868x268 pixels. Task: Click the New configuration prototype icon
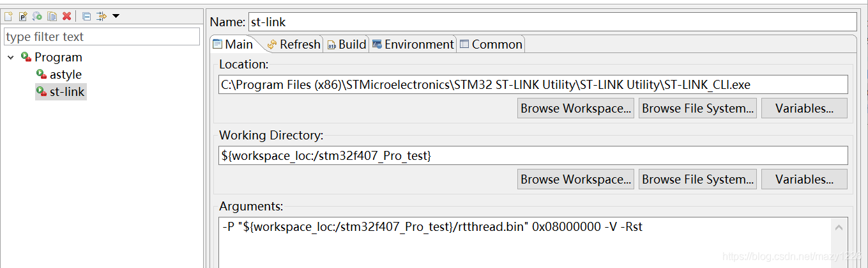[x=23, y=16]
